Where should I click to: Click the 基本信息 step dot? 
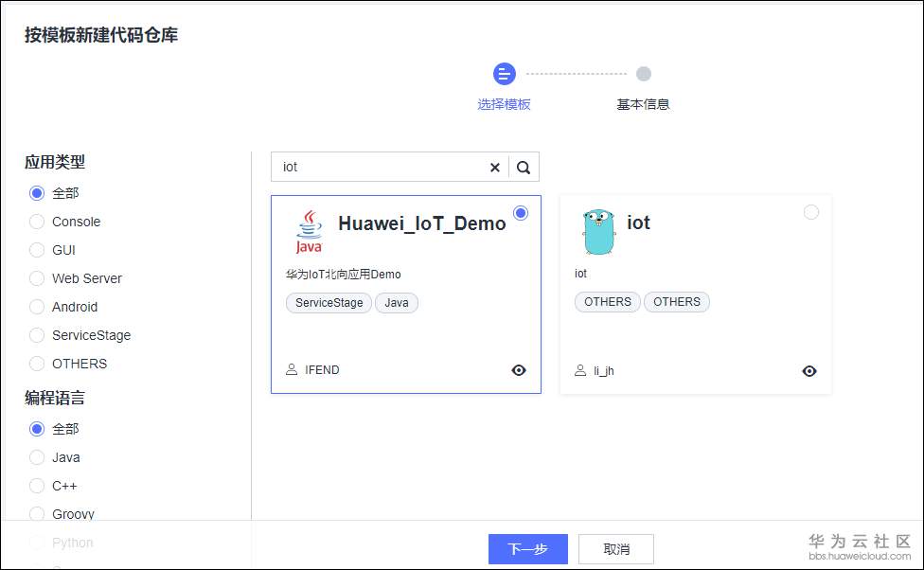[644, 74]
